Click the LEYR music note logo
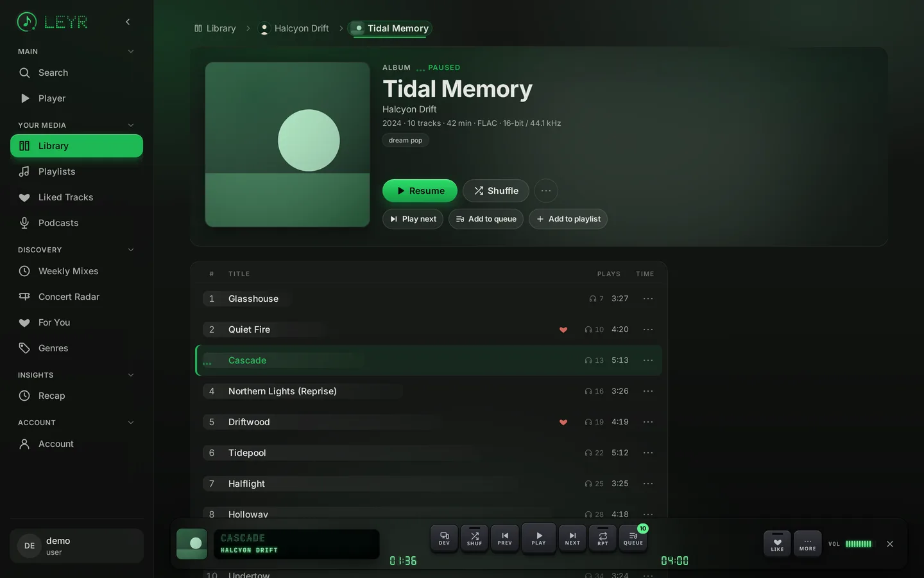 tap(26, 22)
